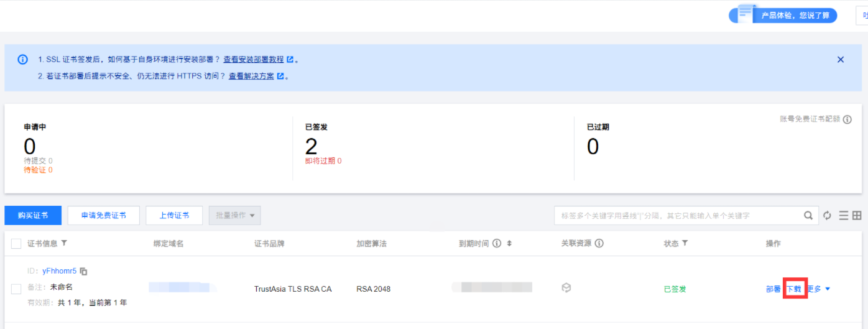Open the 证书信息 column filter

point(64,244)
